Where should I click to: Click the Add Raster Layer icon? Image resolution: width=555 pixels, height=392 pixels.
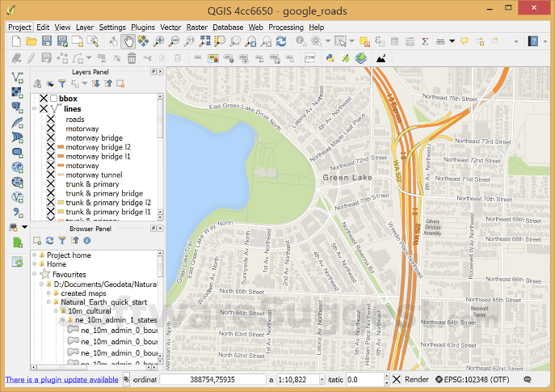click(x=17, y=93)
